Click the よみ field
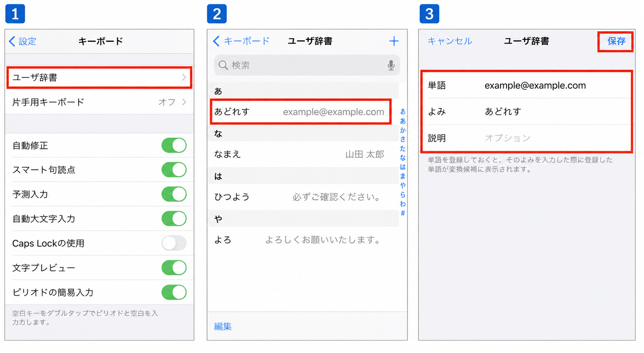This screenshot has width=644, height=353. click(527, 112)
